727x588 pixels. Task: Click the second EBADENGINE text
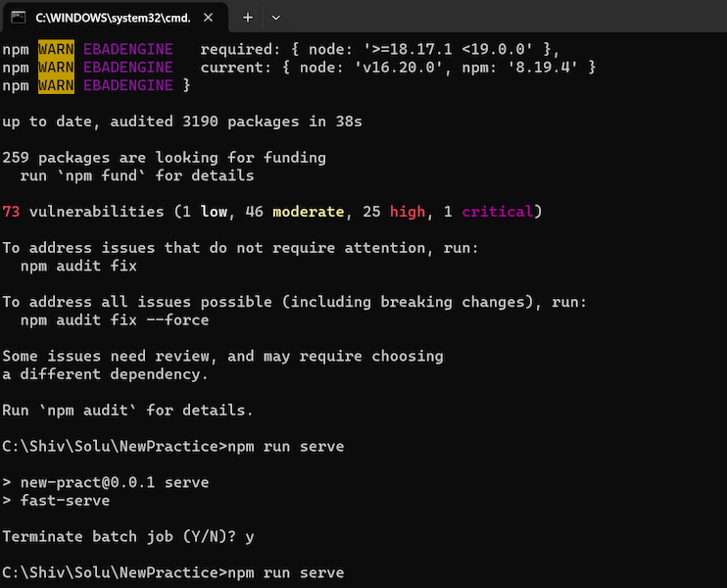pyautogui.click(x=128, y=68)
